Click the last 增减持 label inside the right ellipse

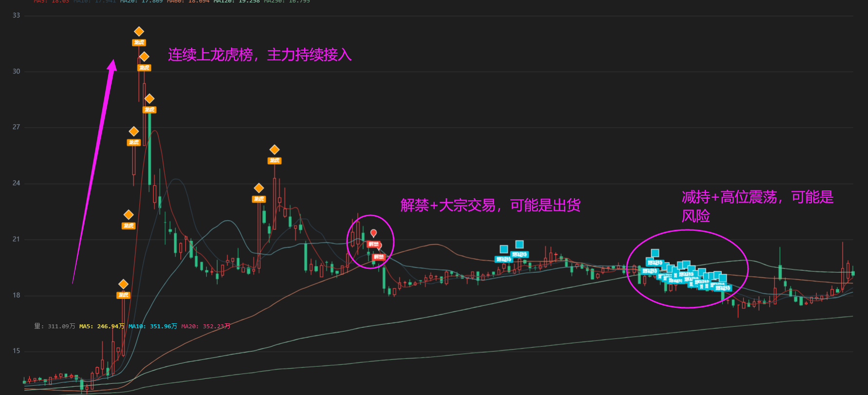coord(723,288)
